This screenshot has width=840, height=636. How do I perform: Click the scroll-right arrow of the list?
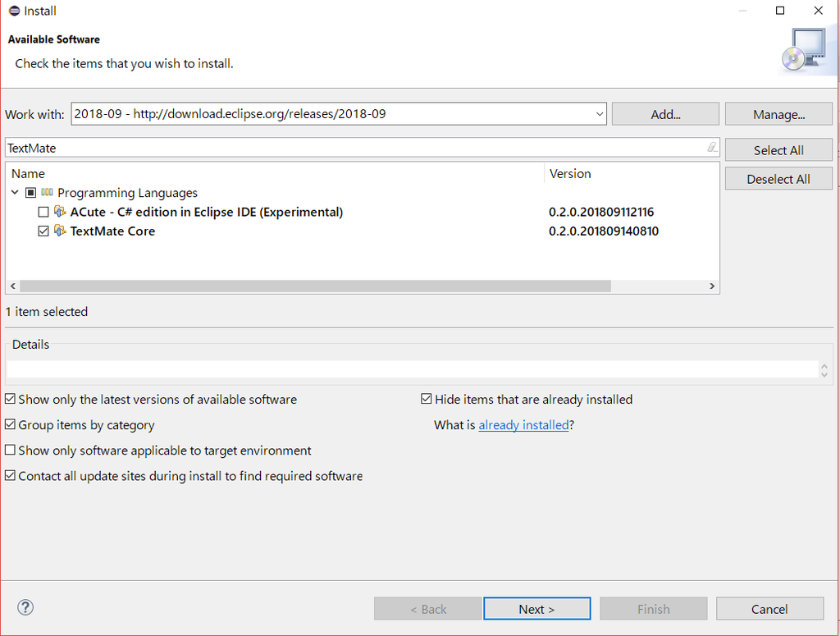coord(712,286)
